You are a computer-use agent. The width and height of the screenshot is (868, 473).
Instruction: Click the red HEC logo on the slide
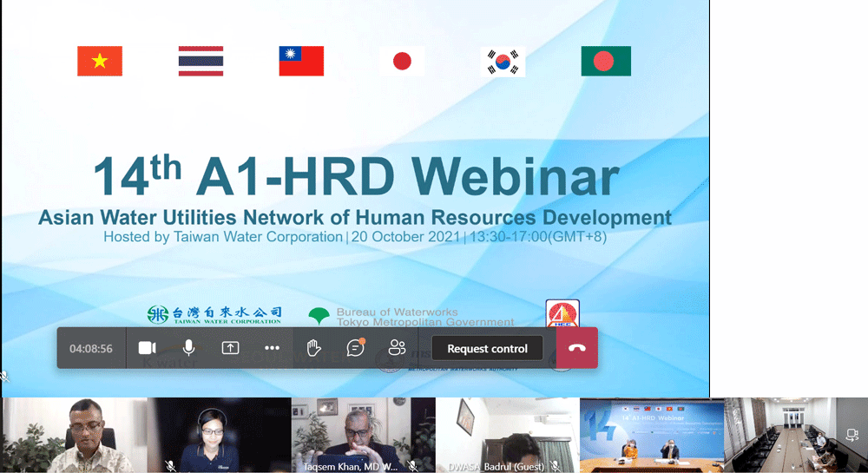(562, 313)
